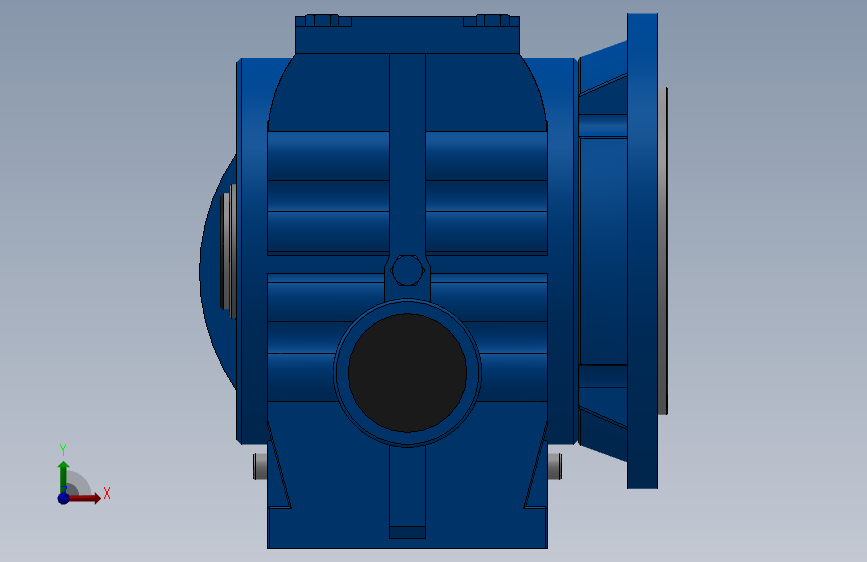
Task: Select the large mounting flange on right
Action: point(642,251)
